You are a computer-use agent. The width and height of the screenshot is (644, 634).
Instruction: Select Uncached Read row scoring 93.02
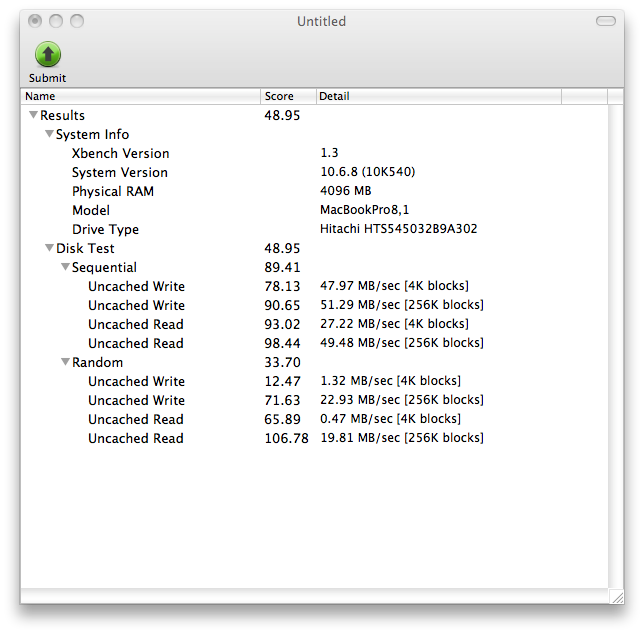[314, 324]
